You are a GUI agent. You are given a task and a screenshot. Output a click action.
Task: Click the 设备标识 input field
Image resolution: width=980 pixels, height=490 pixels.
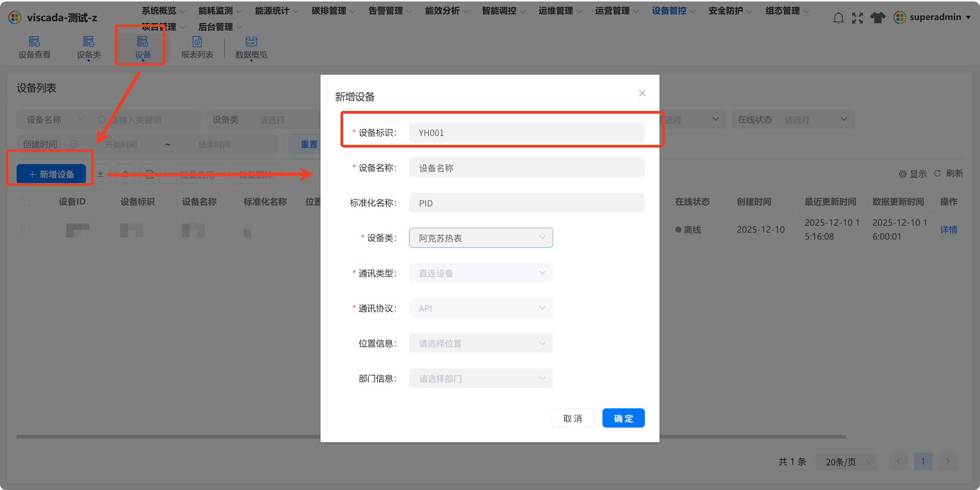pos(527,133)
